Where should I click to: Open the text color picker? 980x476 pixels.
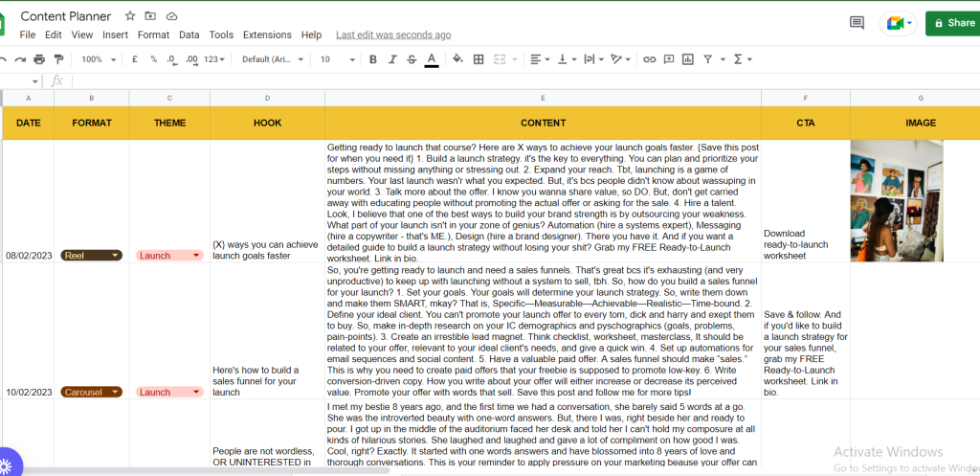click(x=431, y=59)
